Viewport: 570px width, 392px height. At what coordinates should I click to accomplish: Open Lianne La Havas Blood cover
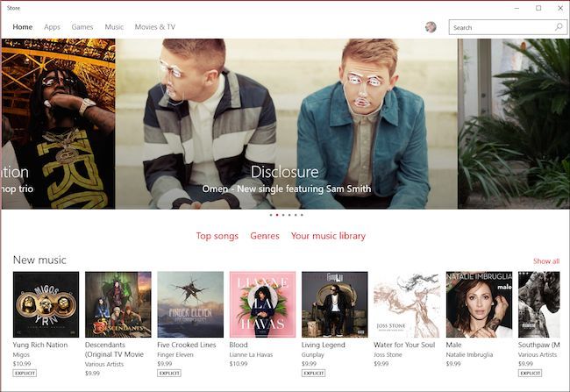point(262,304)
